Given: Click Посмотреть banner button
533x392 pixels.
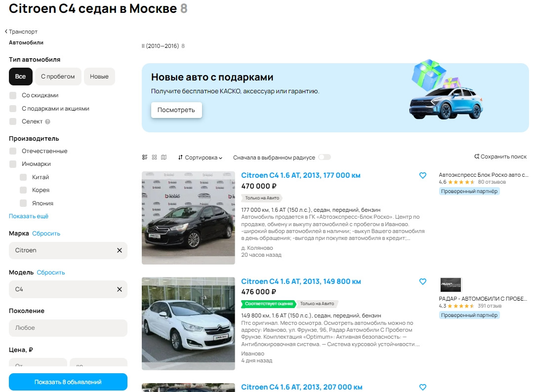Looking at the screenshot, I should pyautogui.click(x=176, y=110).
